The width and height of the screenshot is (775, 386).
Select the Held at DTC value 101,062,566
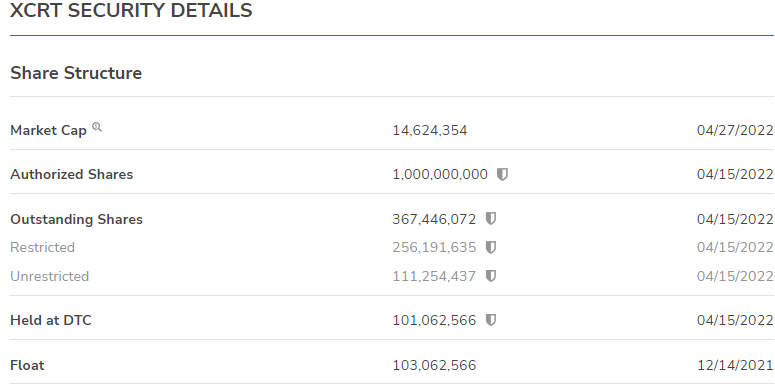[434, 320]
